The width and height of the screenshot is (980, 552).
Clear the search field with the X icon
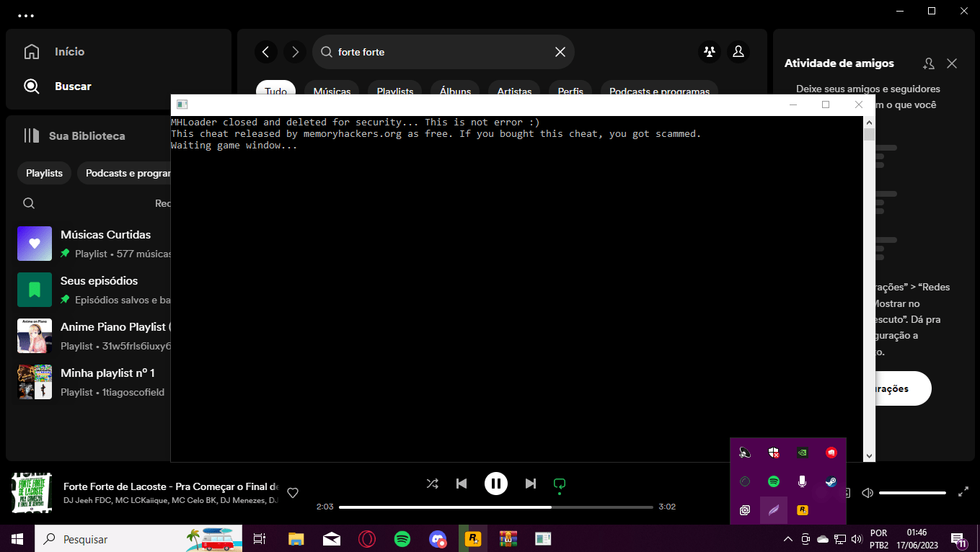560,52
